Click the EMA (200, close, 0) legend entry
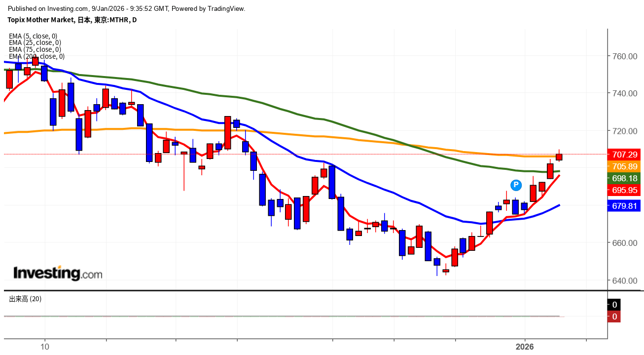644x355 pixels. pyautogui.click(x=36, y=56)
